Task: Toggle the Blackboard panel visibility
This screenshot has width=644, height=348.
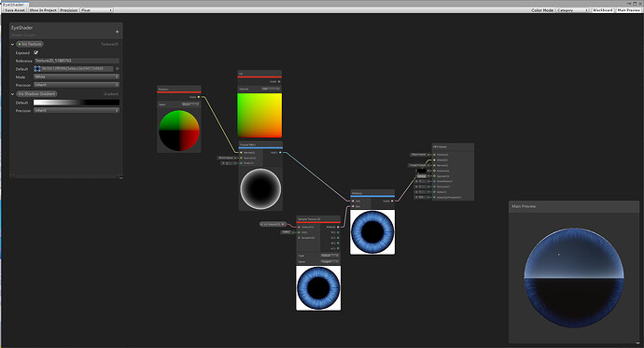Action: click(603, 10)
